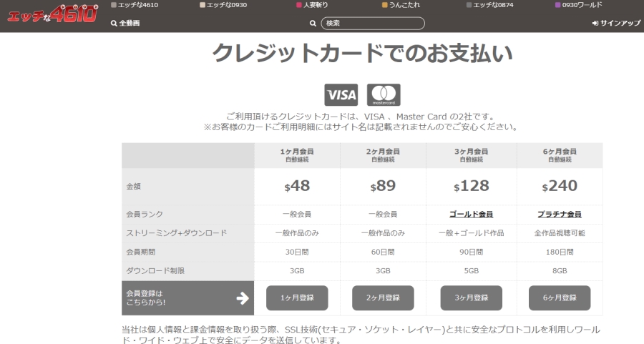Click the Mastercard logo
Screen dimensions: 644x344
tap(384, 94)
